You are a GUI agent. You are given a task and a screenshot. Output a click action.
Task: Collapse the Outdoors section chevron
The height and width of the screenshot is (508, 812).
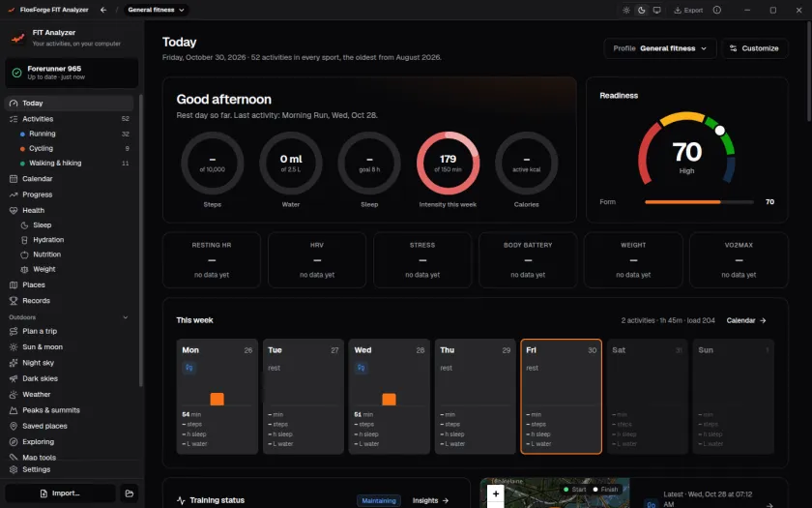point(126,317)
